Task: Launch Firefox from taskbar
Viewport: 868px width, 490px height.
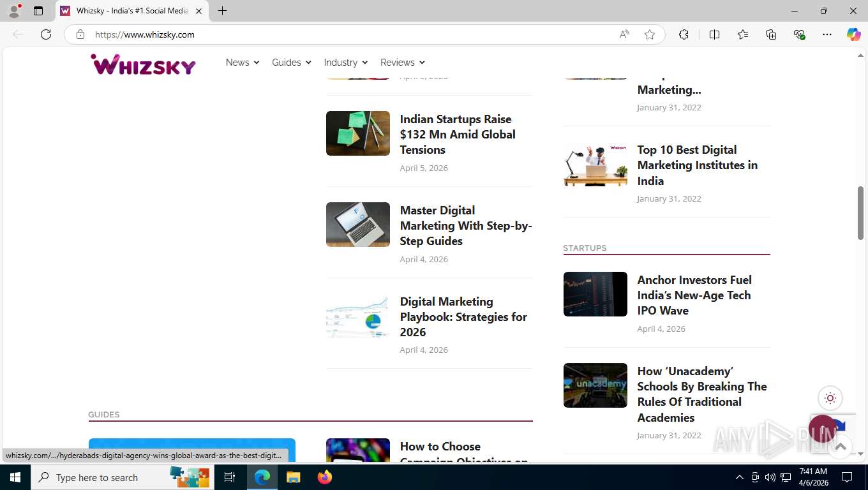Action: [x=325, y=477]
